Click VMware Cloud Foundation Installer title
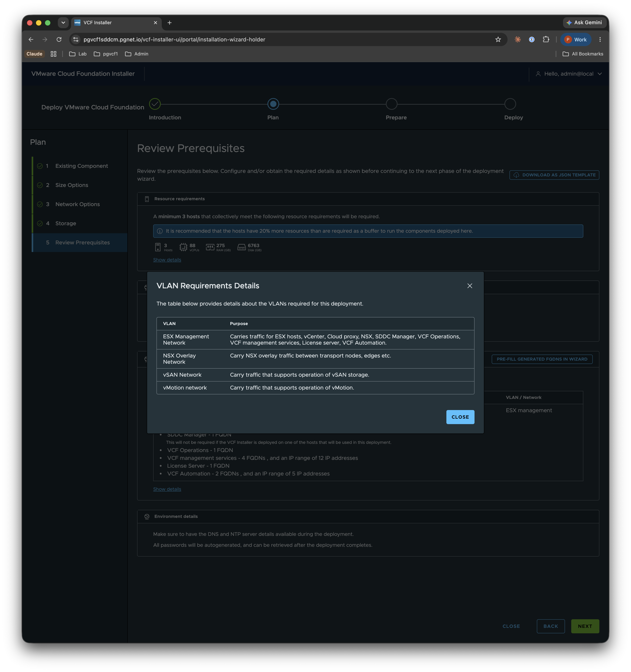 pos(83,74)
